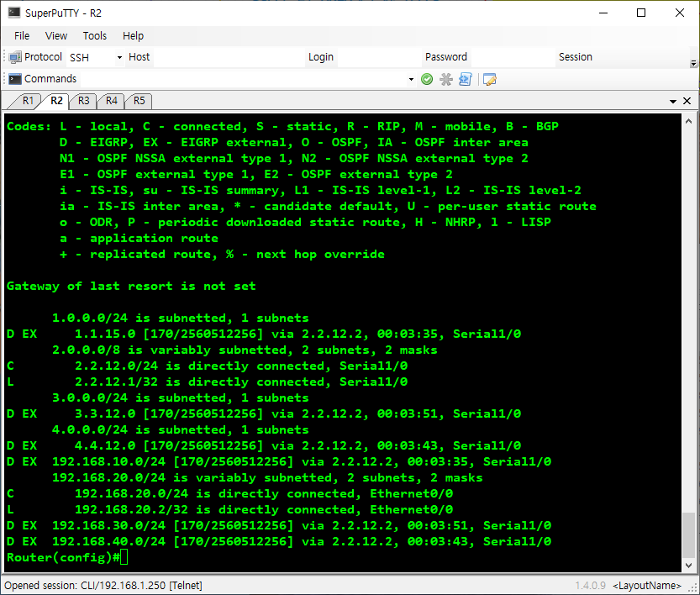Click the terminal vertical scrollbar thumb
The width and height of the screenshot is (700, 595).
[x=688, y=534]
